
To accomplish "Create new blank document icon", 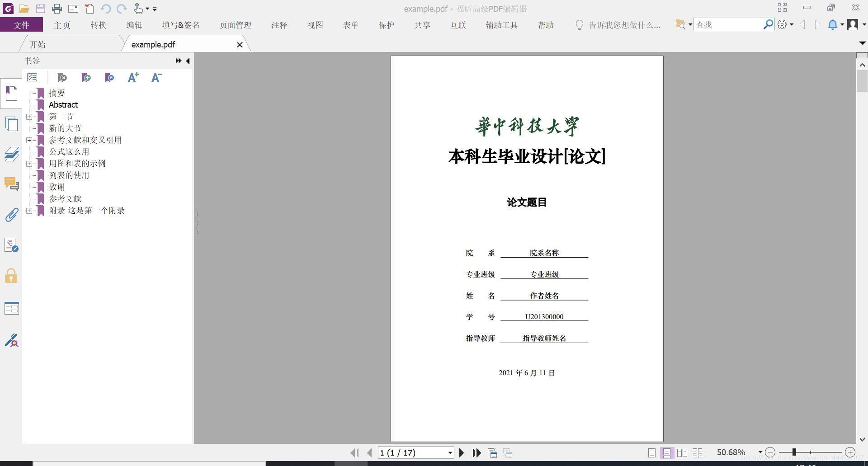I will tap(90, 9).
